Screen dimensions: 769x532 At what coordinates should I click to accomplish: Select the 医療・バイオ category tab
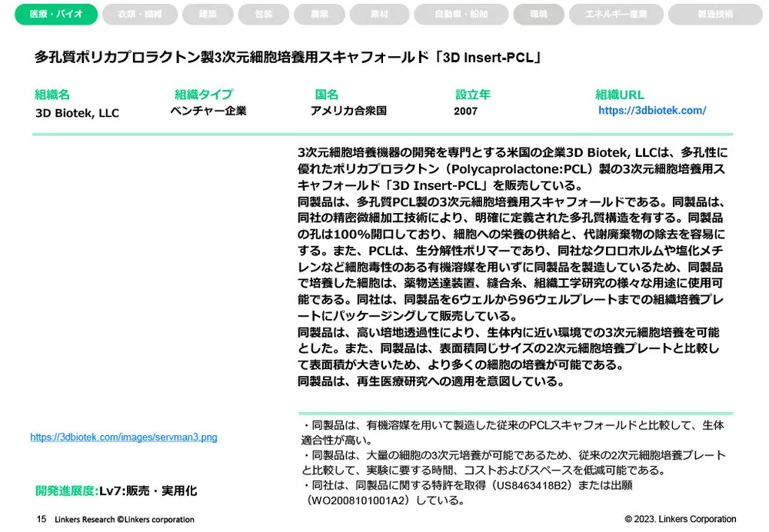[x=55, y=15]
